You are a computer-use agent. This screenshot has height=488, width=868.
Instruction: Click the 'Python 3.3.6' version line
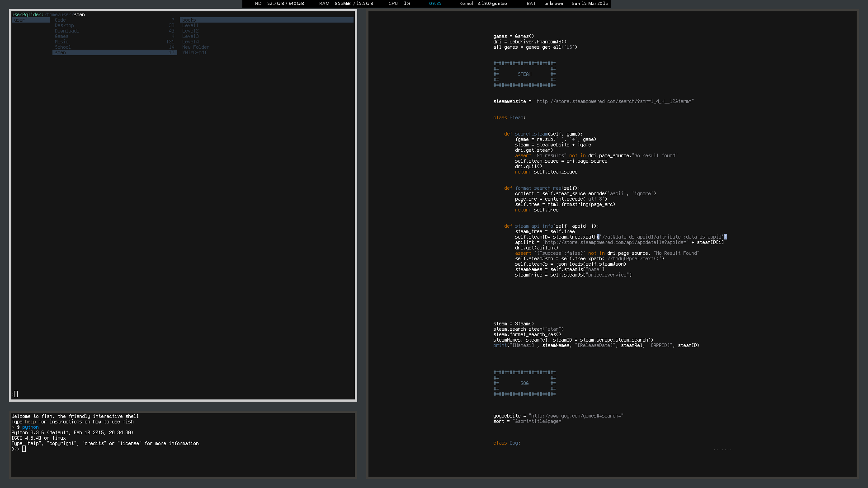pyautogui.click(x=72, y=432)
